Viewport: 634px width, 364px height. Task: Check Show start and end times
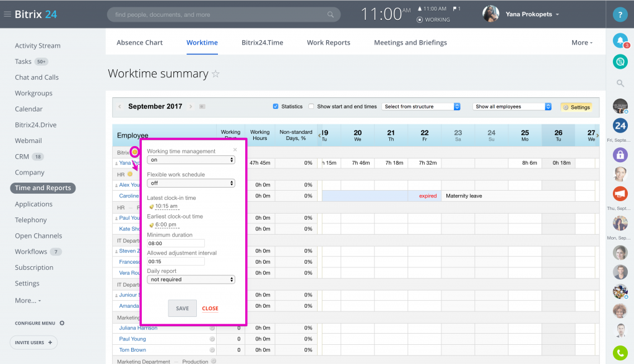tap(311, 106)
